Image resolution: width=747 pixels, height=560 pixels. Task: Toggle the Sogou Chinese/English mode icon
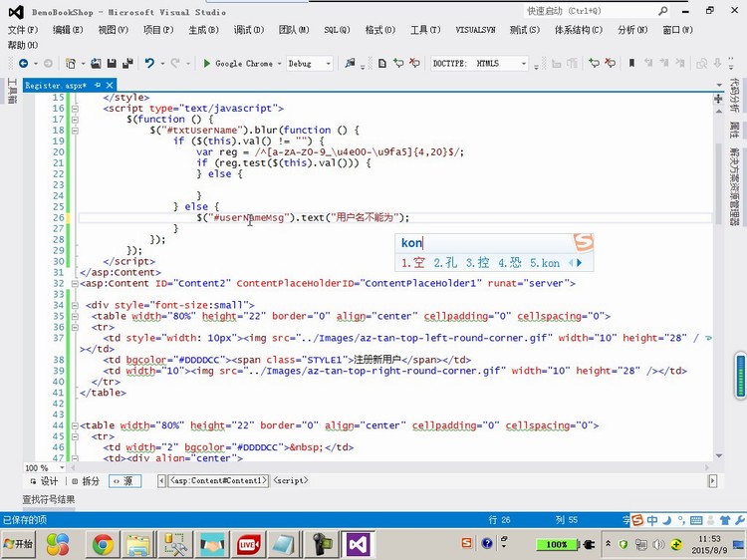pos(652,520)
